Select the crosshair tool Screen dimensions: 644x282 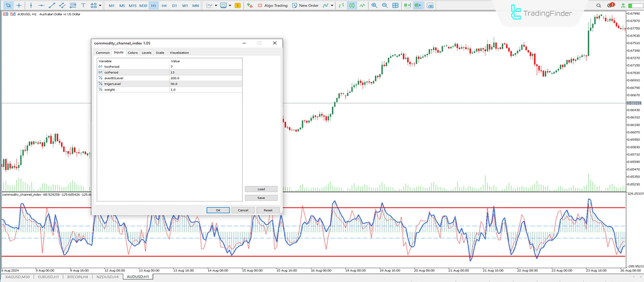19,5
